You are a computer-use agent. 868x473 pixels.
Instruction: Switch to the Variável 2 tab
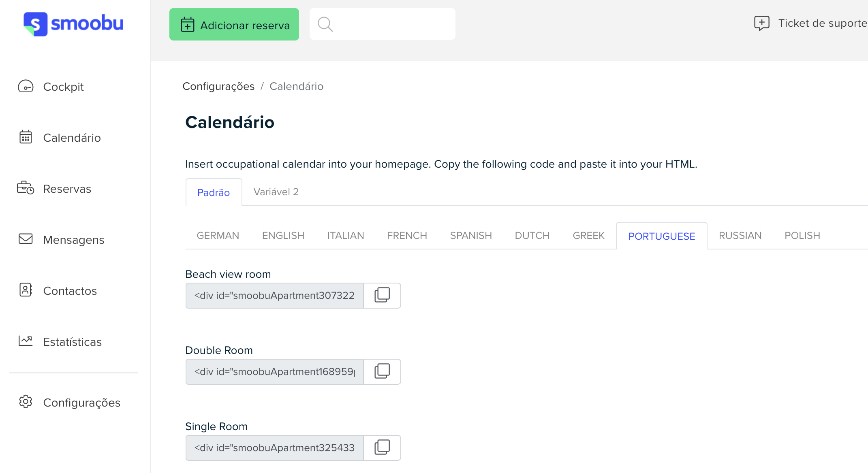click(276, 192)
